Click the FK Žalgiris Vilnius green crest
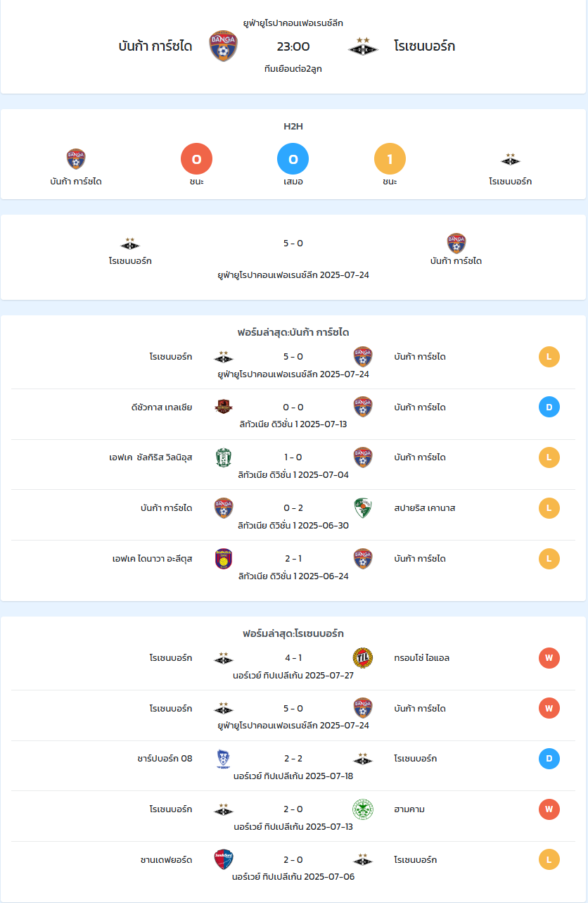Viewport: 588px width, 903px height. click(224, 457)
